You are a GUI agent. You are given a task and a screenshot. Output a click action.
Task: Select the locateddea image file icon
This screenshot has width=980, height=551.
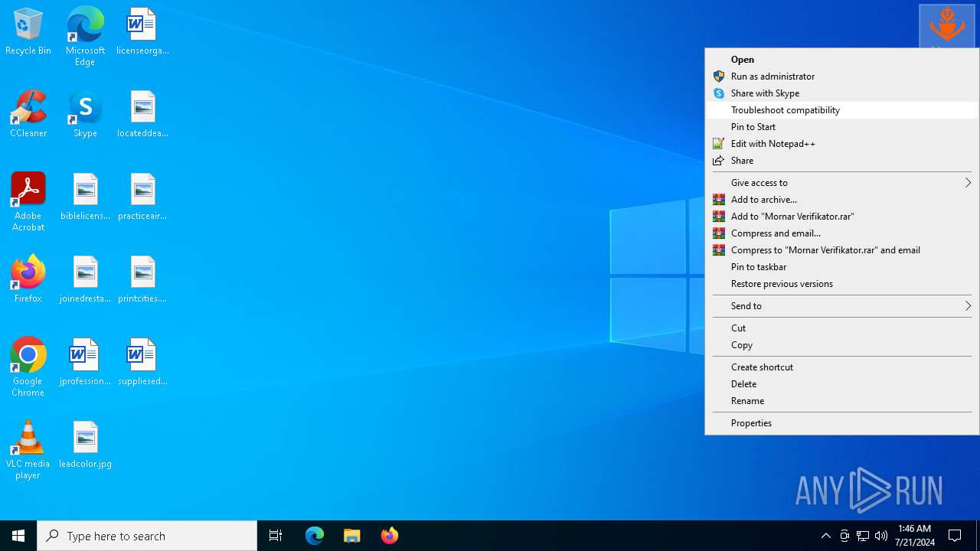coord(142,115)
